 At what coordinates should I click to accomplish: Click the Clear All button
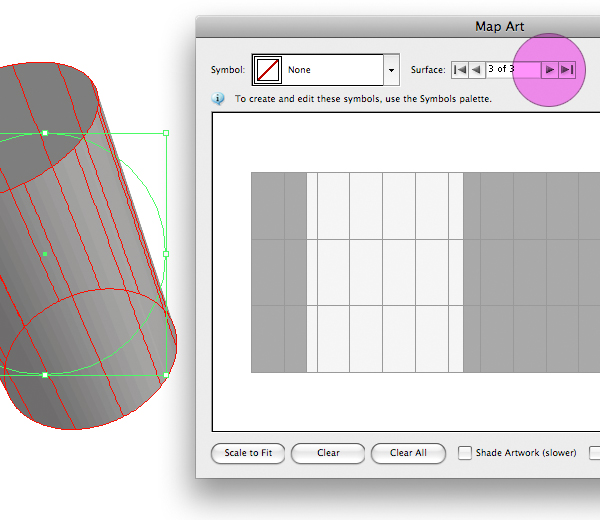coord(408,453)
